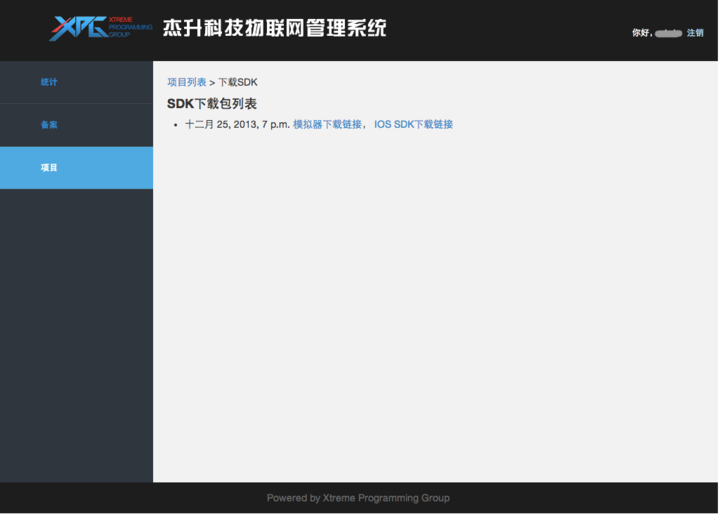720x514 pixels.
Task: Click the Powered by Xtreme Programming Group footer
Action: 358,498
